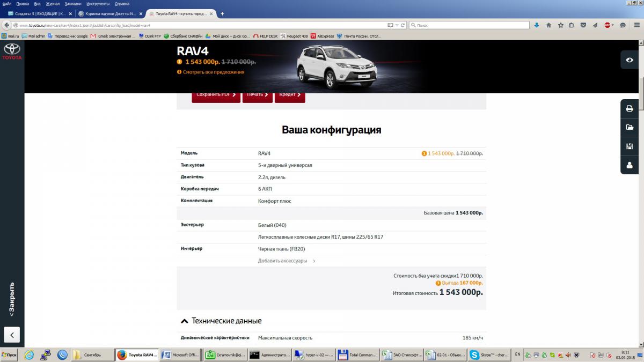Open the mail.ru bookmark

pyautogui.click(x=10, y=36)
